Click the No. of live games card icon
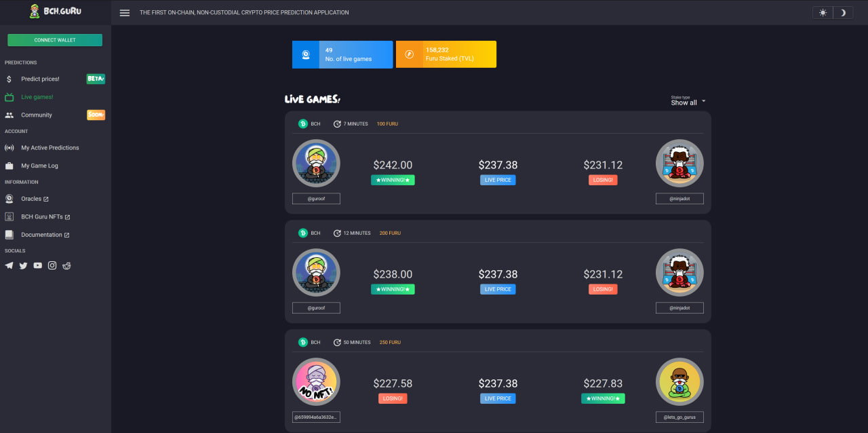868x433 pixels. [306, 55]
